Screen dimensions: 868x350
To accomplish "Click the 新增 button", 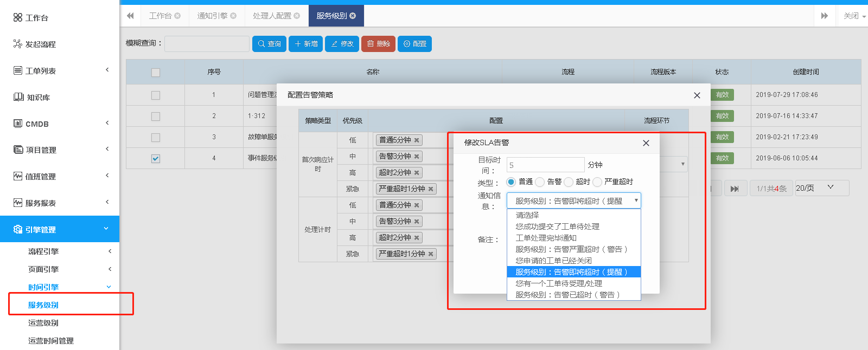I will tap(306, 44).
